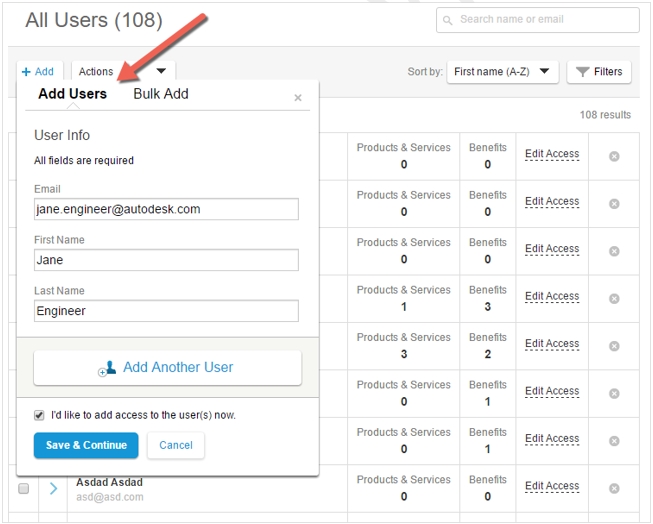
Task: Switch to the Add Users tab
Action: click(x=72, y=94)
